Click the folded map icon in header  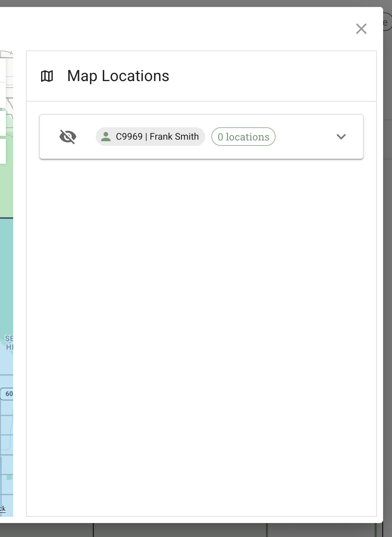point(47,76)
